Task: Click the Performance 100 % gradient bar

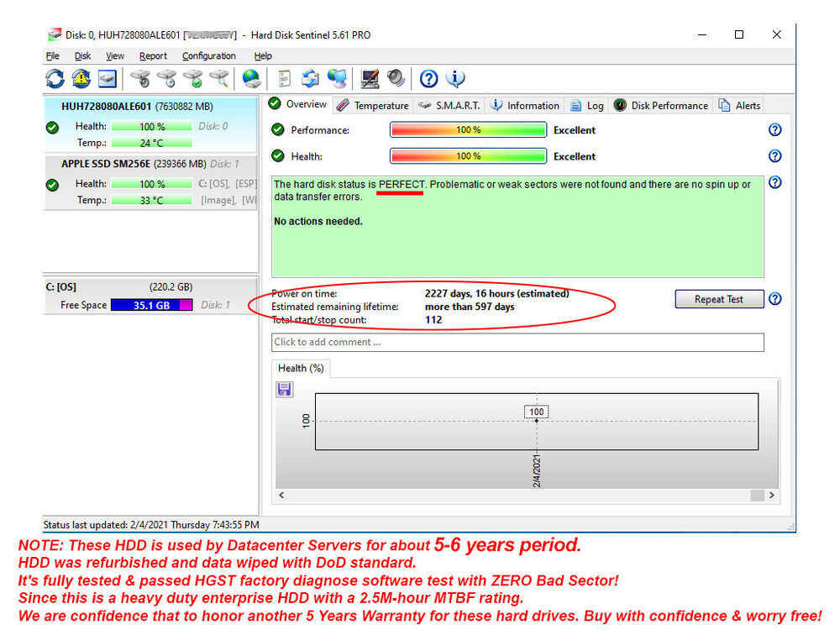Action: click(468, 129)
